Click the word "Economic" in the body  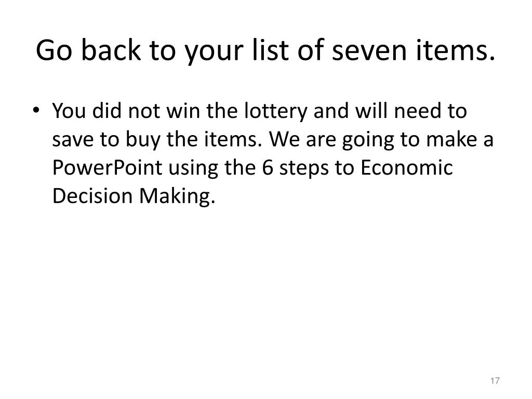[x=406, y=167]
